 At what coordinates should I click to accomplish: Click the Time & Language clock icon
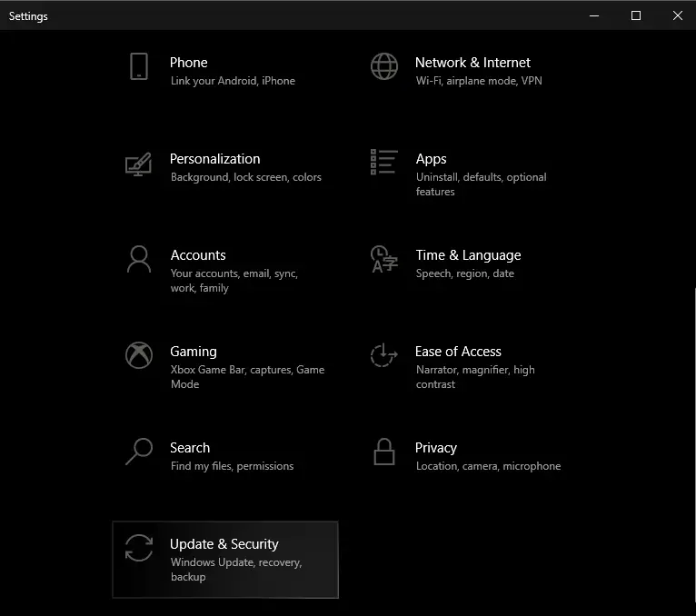point(384,259)
